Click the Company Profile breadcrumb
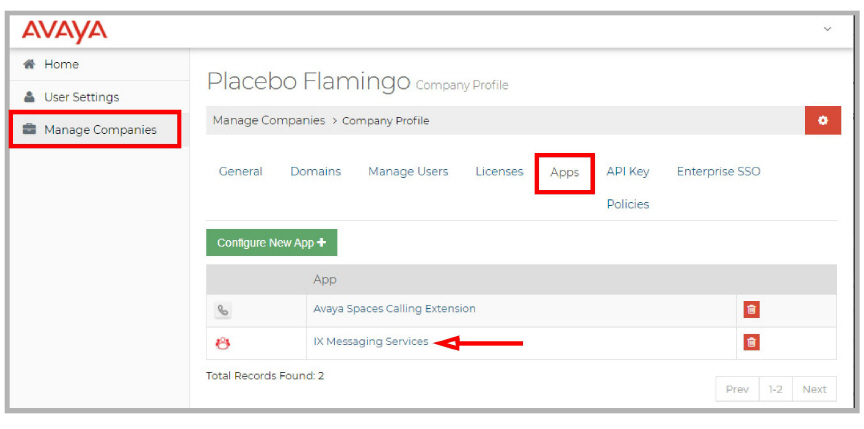The height and width of the screenshot is (429, 864). point(385,121)
